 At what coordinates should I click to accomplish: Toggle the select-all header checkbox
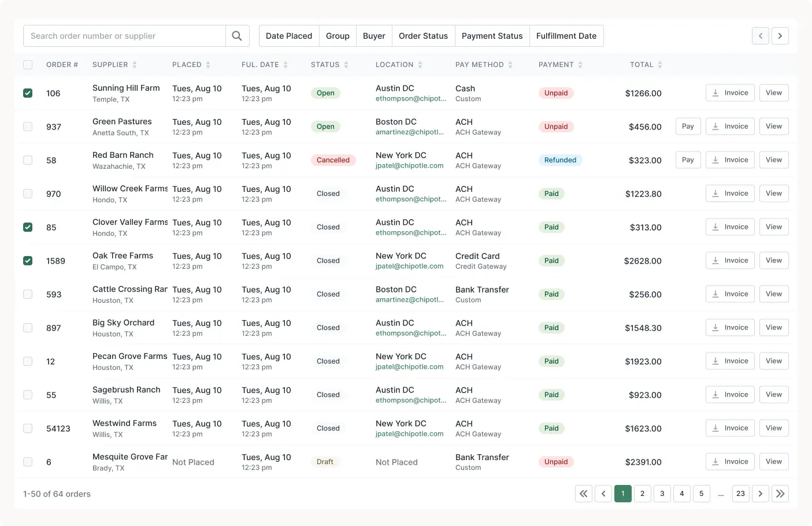pyautogui.click(x=28, y=65)
